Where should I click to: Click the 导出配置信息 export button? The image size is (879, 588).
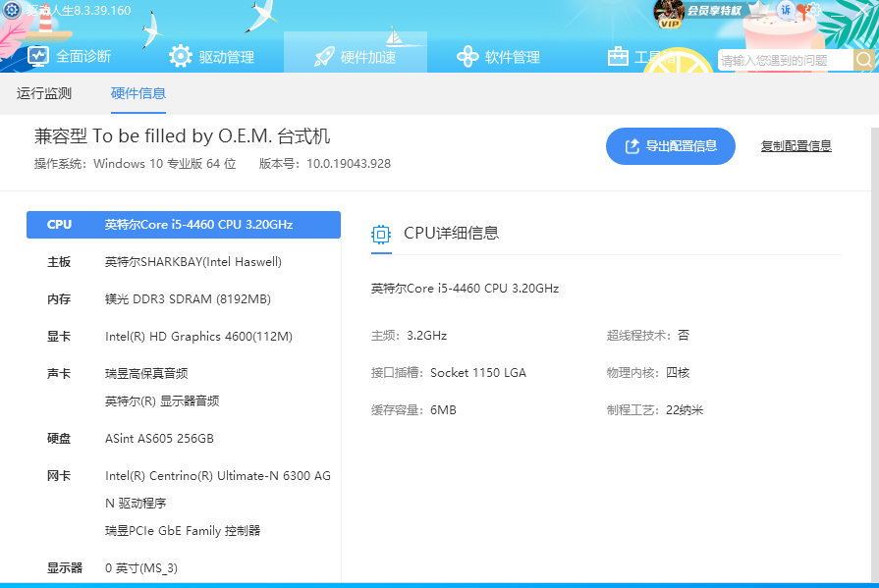coord(671,146)
